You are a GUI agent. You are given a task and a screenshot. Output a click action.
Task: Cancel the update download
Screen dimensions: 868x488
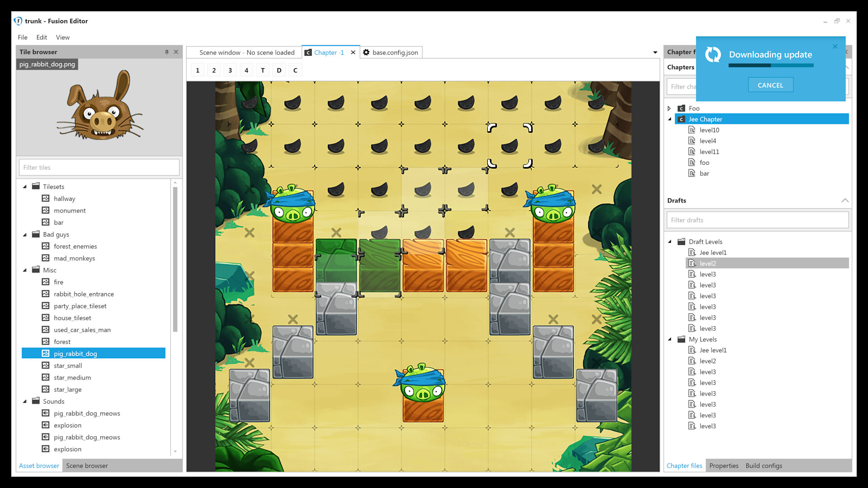point(770,85)
